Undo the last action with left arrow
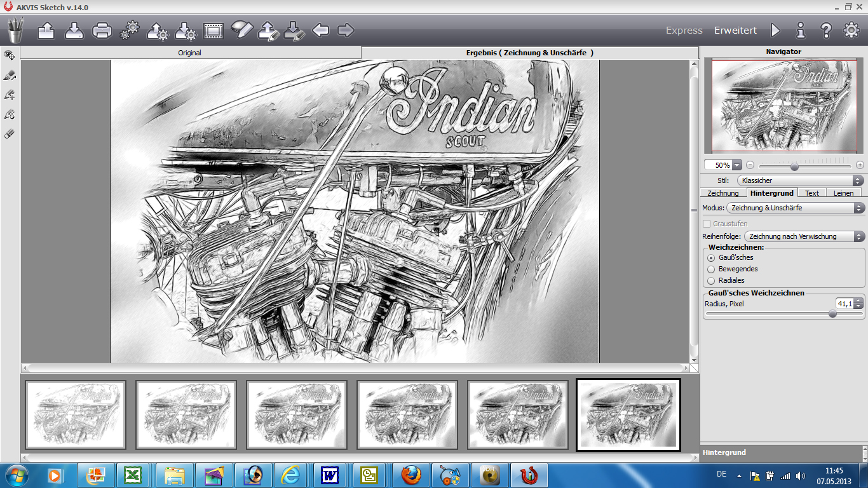This screenshot has height=488, width=868. tap(321, 30)
